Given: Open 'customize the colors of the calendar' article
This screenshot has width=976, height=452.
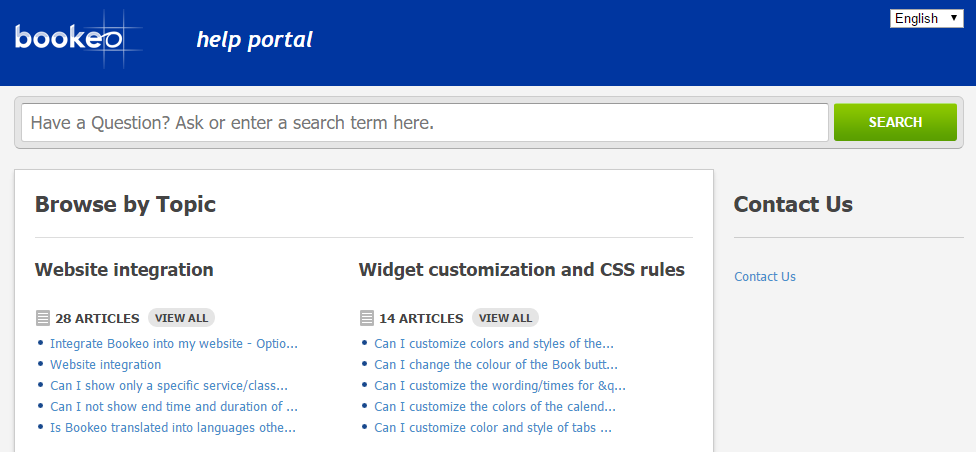Looking at the screenshot, I should (x=495, y=407).
